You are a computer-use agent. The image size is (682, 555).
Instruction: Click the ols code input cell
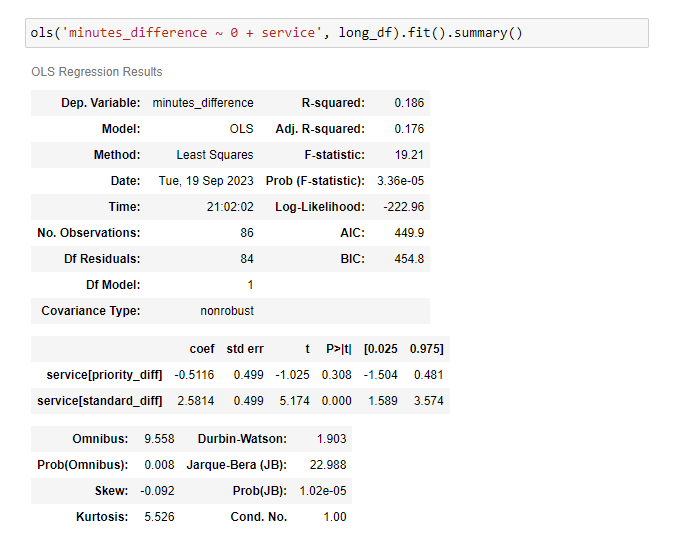pos(337,33)
